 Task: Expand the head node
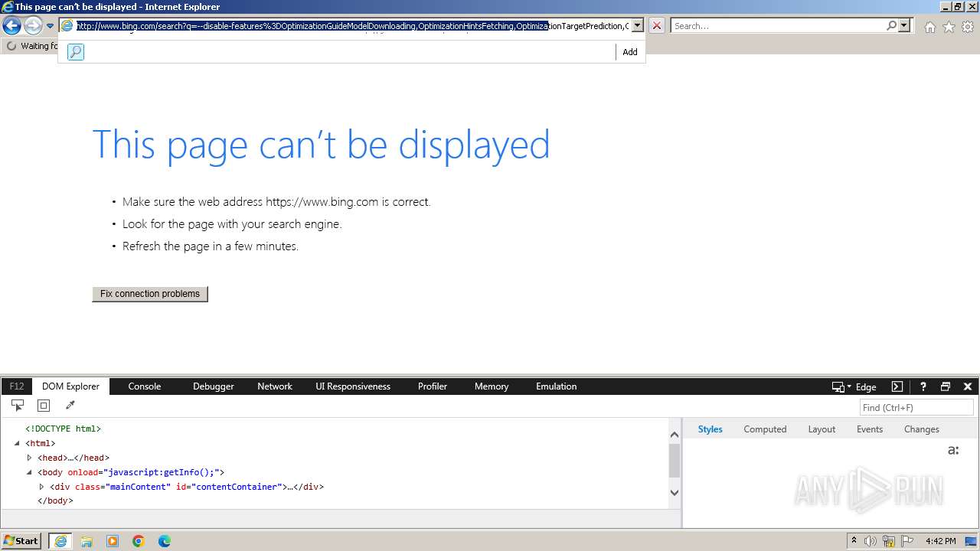29,458
